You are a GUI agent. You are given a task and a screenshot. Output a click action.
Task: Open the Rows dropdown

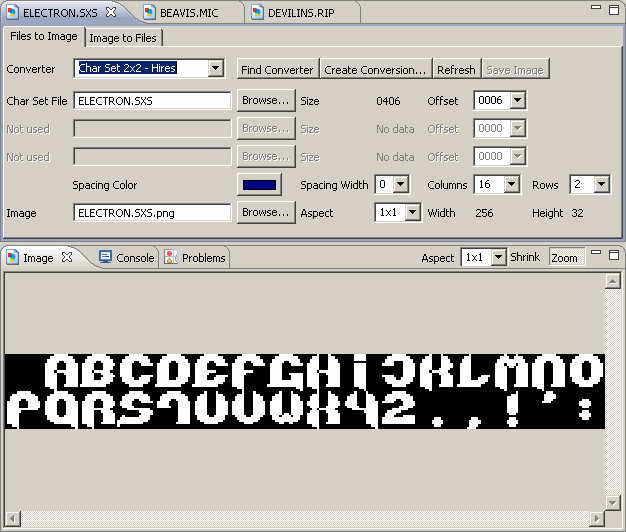(601, 185)
